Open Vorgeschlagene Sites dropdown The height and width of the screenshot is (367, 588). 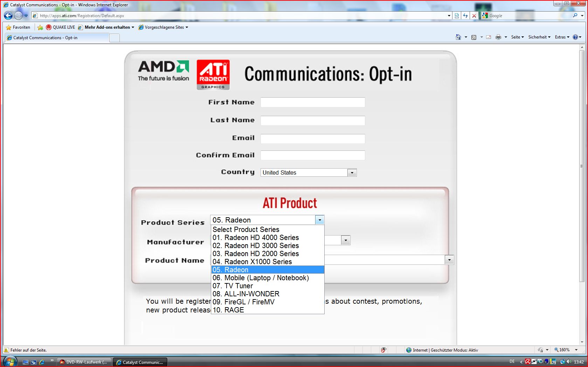point(163,27)
